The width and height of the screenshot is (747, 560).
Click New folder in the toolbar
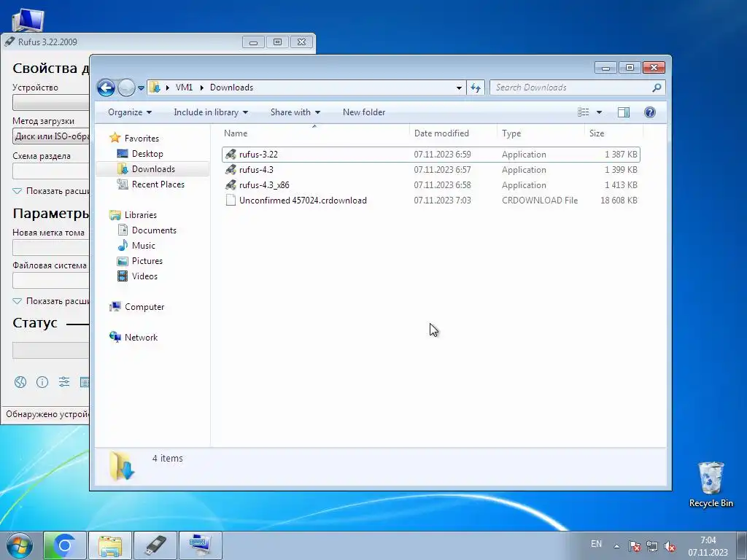364,112
